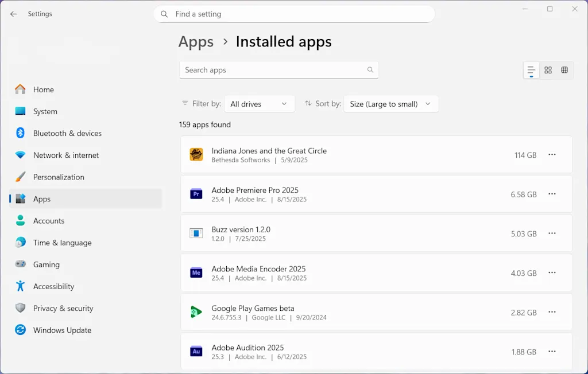This screenshot has height=374, width=588.
Task: Open Privacy & security settings
Action: point(63,309)
